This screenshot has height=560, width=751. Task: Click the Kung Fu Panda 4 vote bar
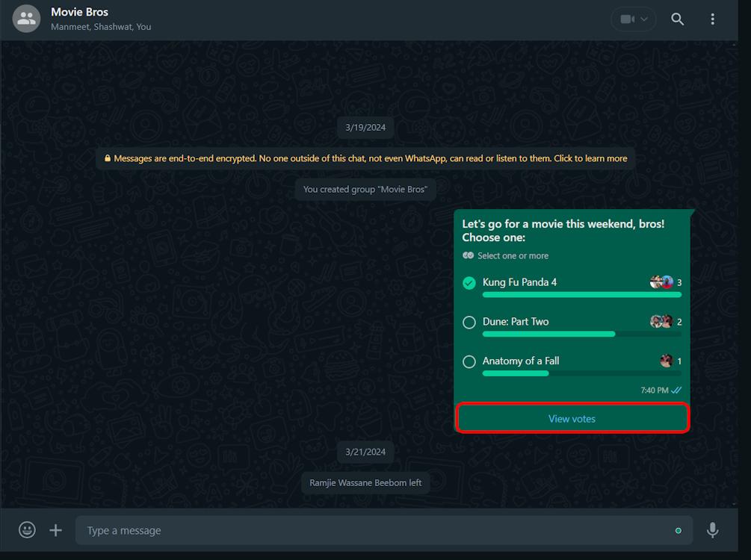pyautogui.click(x=581, y=295)
